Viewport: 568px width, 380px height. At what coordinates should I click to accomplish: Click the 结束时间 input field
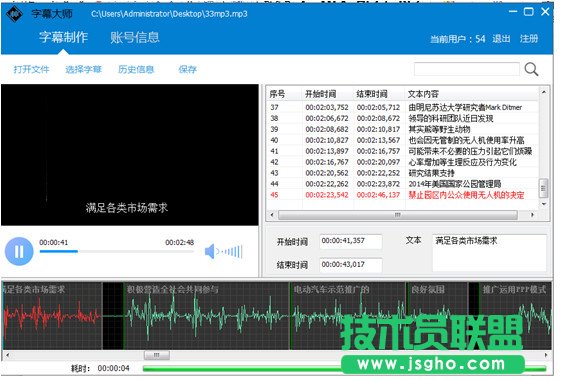(351, 265)
